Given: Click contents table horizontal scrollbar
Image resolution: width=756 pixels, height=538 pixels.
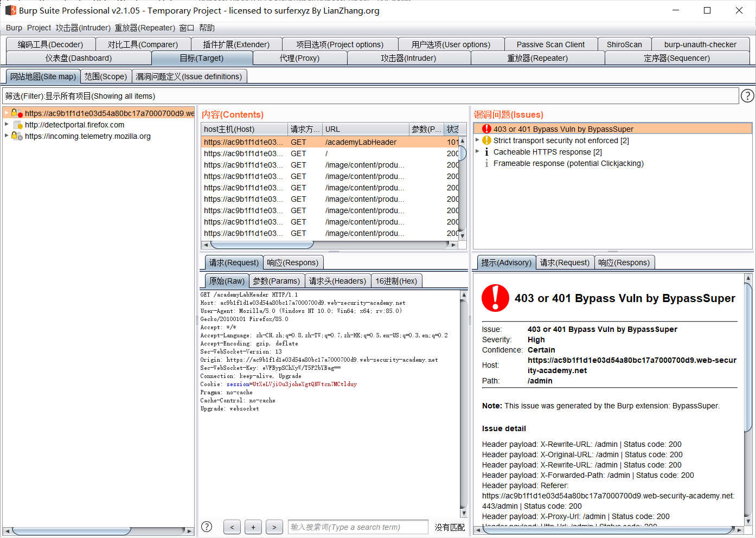Looking at the screenshot, I should (x=329, y=245).
